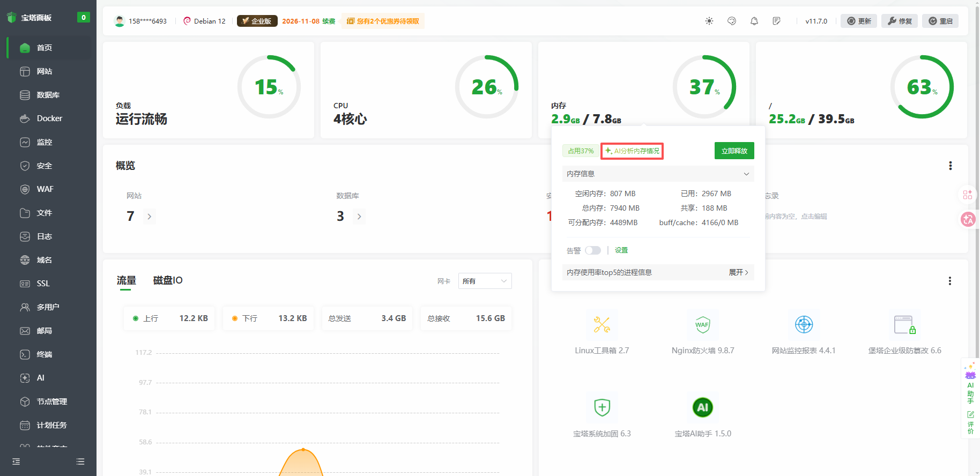Click the customer service smiley icon
Viewport: 980px width, 476px height.
(732, 21)
